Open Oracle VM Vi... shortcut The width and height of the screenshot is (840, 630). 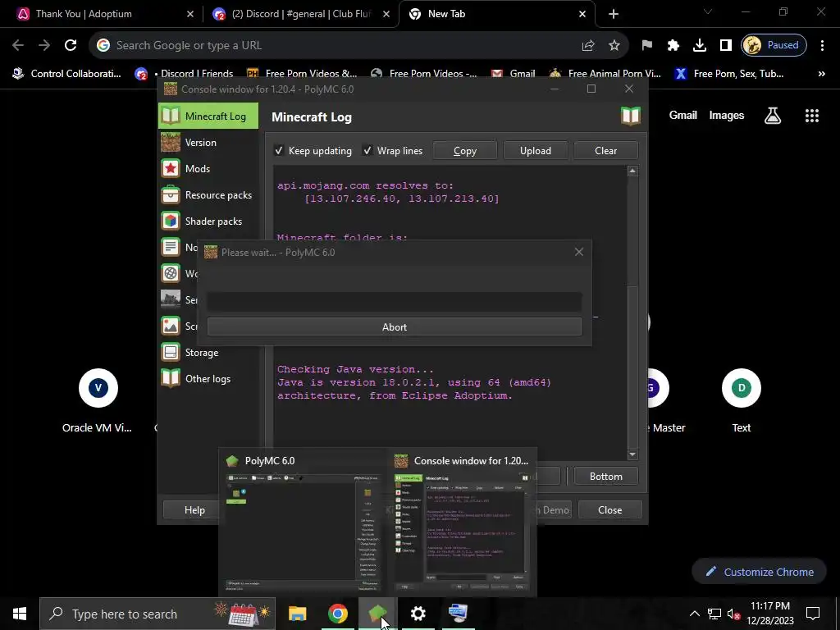click(98, 400)
